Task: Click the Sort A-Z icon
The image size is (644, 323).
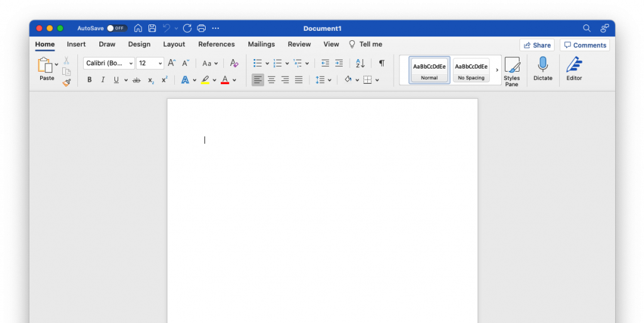Action: (360, 63)
